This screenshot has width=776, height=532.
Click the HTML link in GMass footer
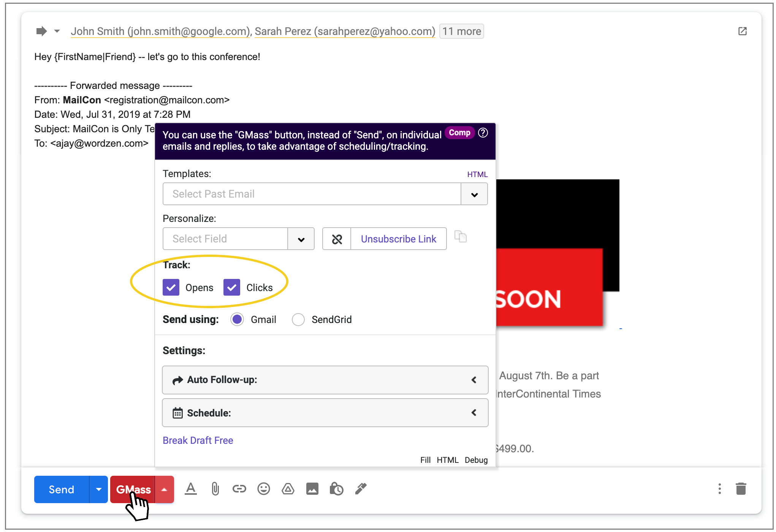(448, 460)
